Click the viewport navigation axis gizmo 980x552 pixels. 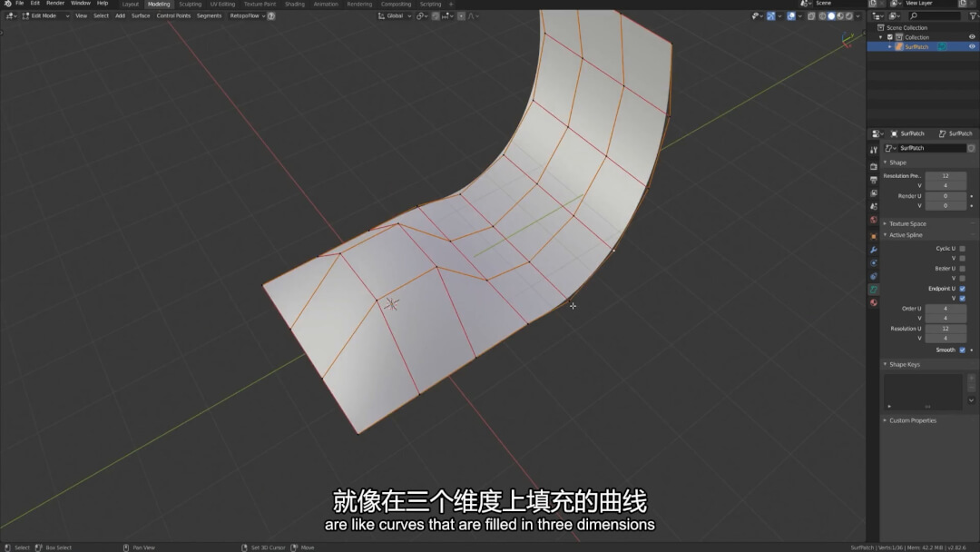(848, 40)
